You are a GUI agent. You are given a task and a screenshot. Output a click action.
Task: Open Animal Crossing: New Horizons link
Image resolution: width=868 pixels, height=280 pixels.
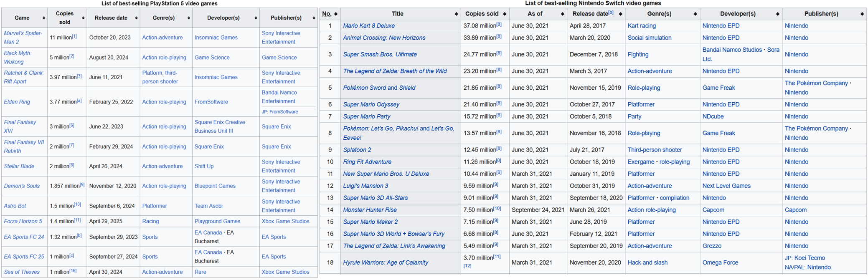click(x=384, y=38)
